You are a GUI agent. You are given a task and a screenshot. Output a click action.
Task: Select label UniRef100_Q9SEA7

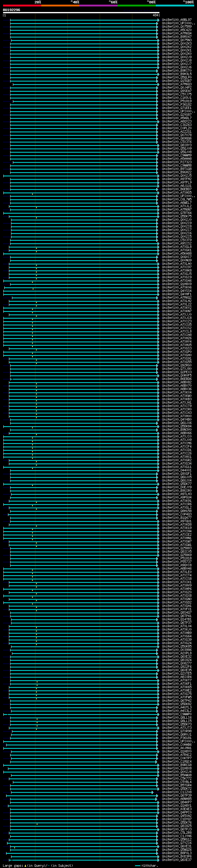(x=177, y=91)
